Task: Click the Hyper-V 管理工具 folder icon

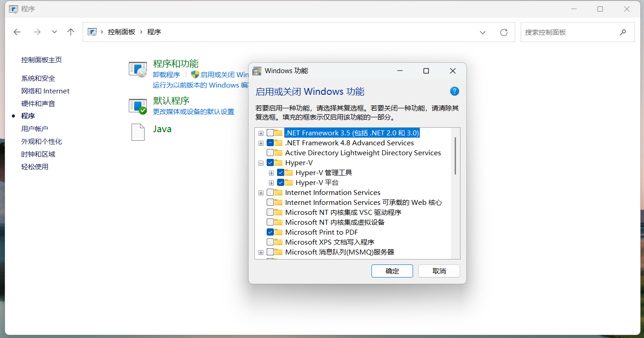Action: 289,172
